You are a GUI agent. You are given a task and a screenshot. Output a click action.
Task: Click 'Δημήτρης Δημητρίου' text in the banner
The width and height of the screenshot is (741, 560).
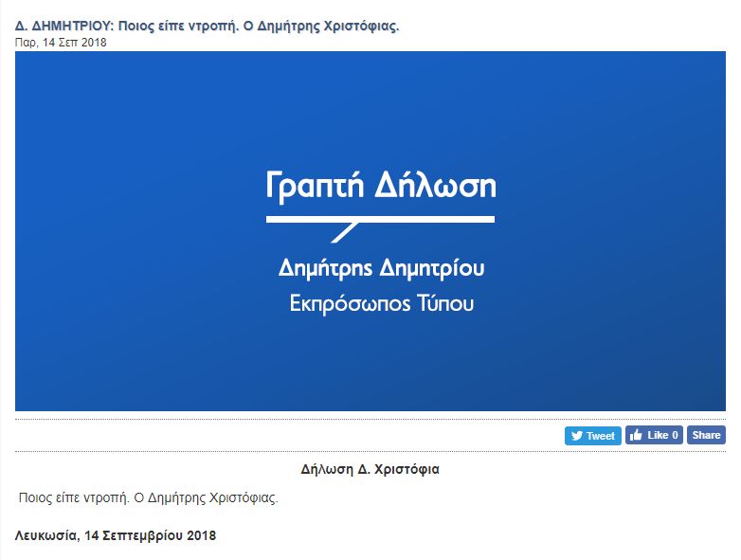point(381,268)
